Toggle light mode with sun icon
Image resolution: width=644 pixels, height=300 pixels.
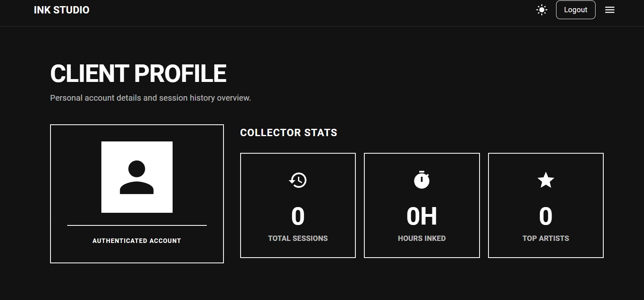click(x=541, y=10)
